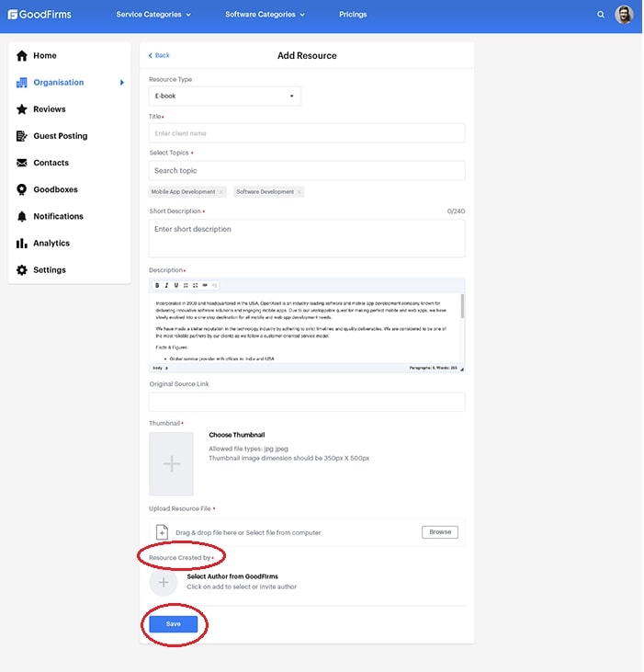Screen dimensions: 644x672
Task: Click the 'body' path in editor status bar
Action: pyautogui.click(x=158, y=368)
